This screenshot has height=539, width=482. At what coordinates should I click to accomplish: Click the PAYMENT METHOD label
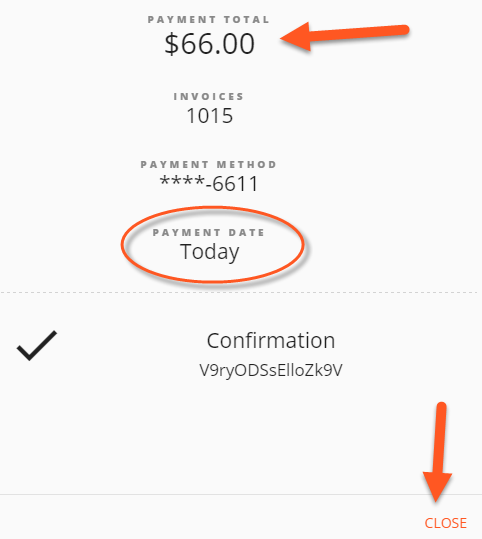tap(209, 164)
